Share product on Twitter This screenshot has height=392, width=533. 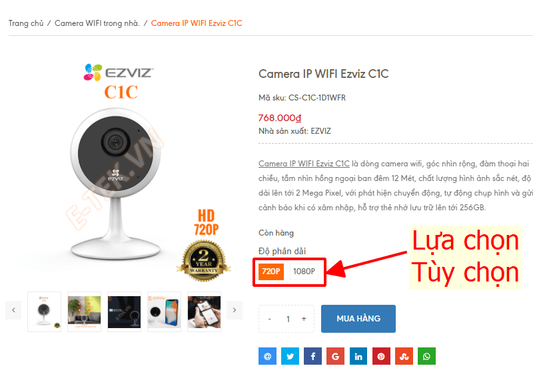point(290,356)
